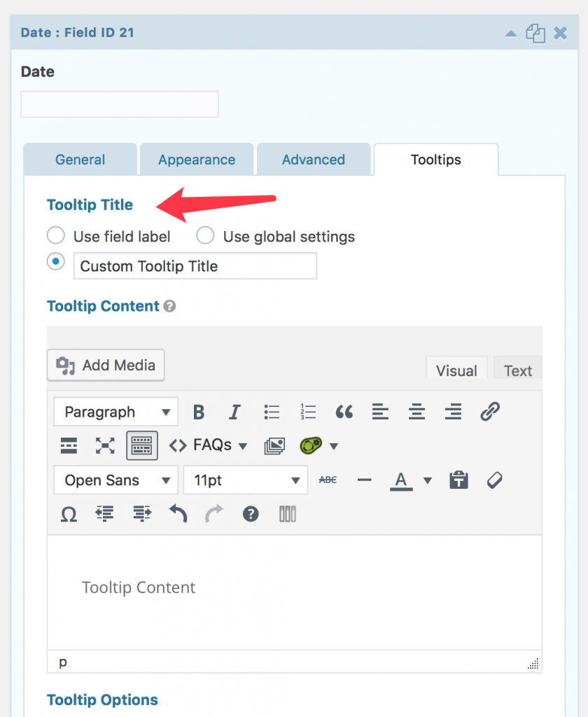Insert a special character with the omega icon
588x717 pixels.
point(68,515)
